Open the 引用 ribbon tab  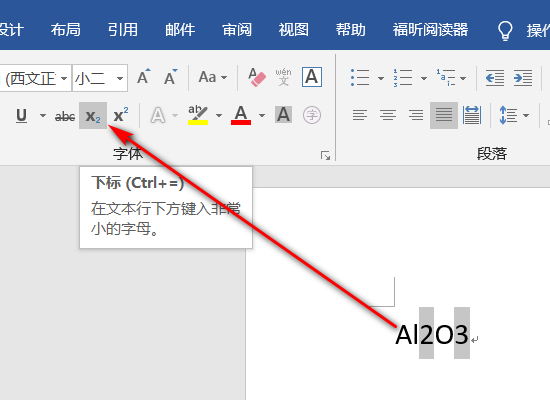click(x=122, y=30)
